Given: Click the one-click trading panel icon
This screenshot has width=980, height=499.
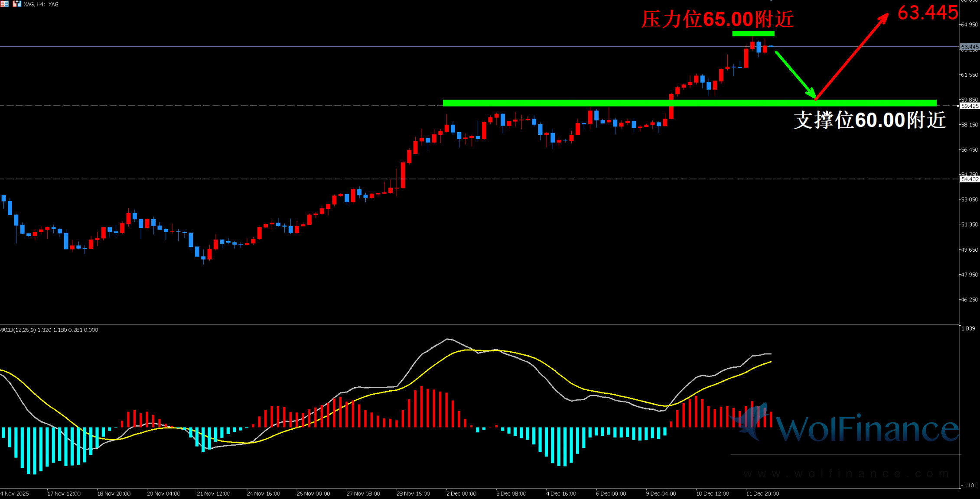Looking at the screenshot, I should (17, 4).
